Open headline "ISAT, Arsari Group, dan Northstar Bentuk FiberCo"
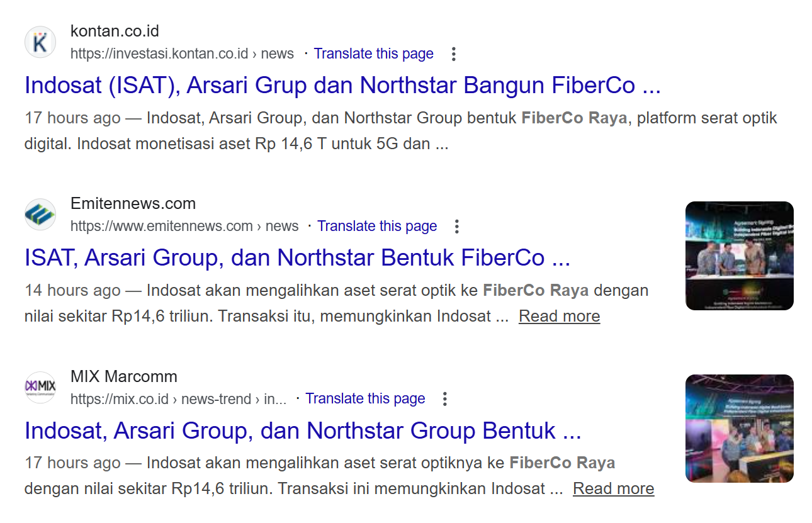This screenshot has width=812, height=523. coord(297,258)
